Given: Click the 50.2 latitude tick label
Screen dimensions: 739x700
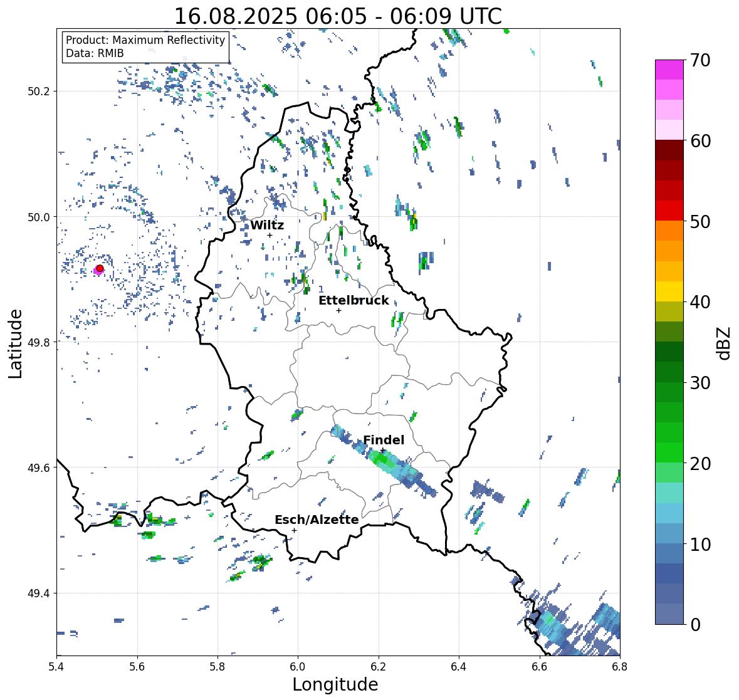Looking at the screenshot, I should tap(39, 91).
